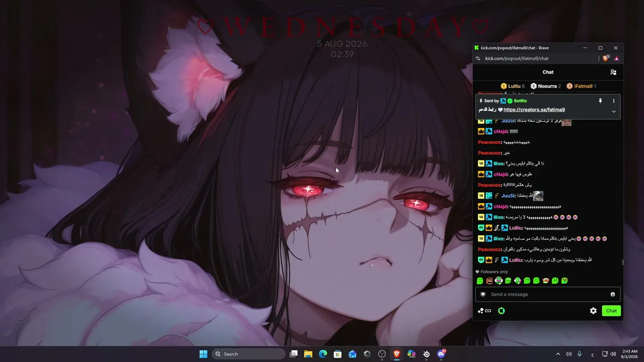Open File Explorer from the taskbar
Viewport: 644px width, 362px height.
point(308,354)
